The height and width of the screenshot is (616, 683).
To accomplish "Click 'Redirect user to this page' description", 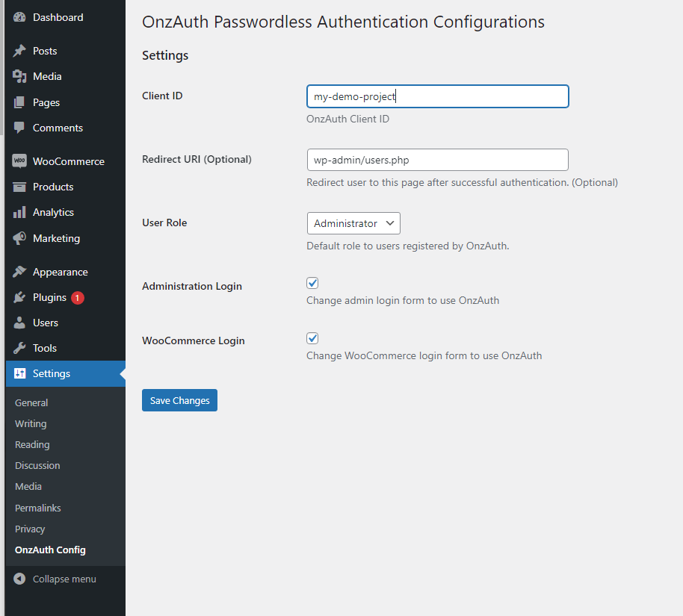I will tap(462, 182).
